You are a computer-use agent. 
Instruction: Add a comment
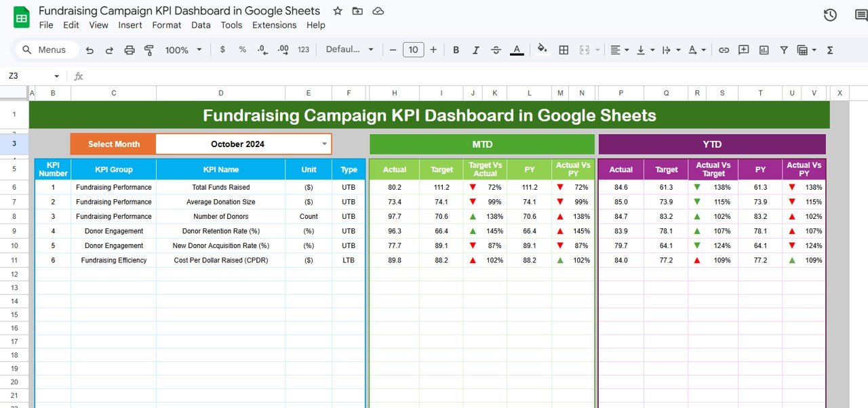tap(744, 49)
